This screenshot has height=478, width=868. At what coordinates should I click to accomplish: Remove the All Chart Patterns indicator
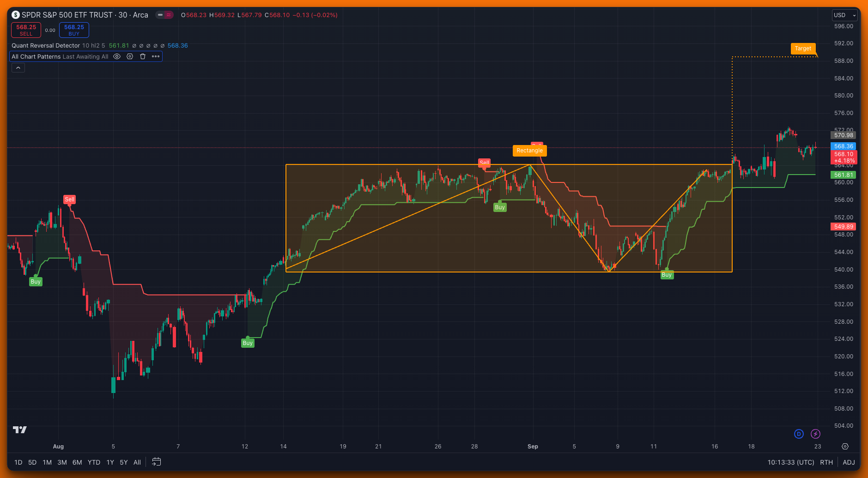point(143,56)
